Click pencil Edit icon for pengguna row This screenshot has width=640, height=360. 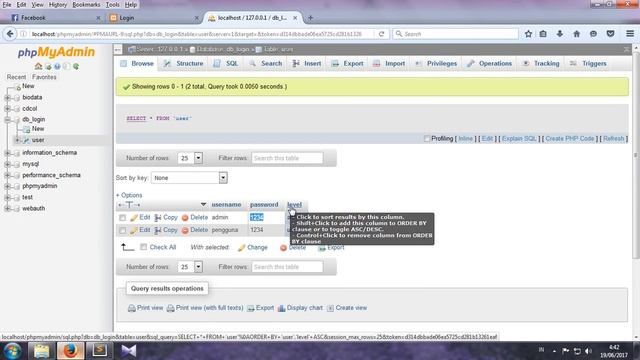[134, 231]
